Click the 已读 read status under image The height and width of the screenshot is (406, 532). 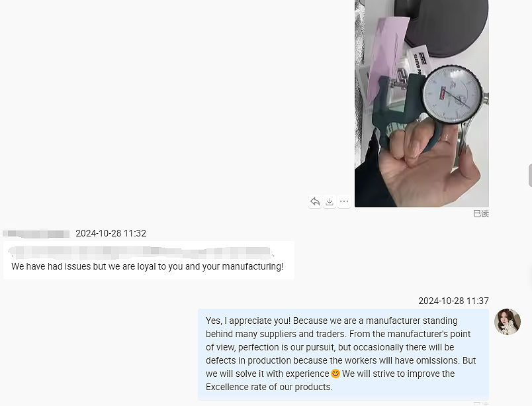481,214
